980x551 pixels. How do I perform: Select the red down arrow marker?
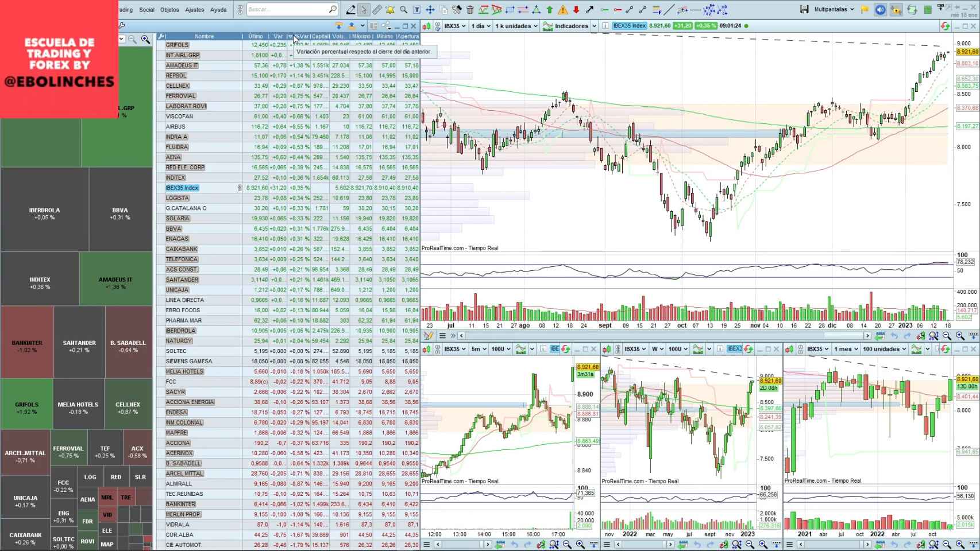[x=576, y=9]
